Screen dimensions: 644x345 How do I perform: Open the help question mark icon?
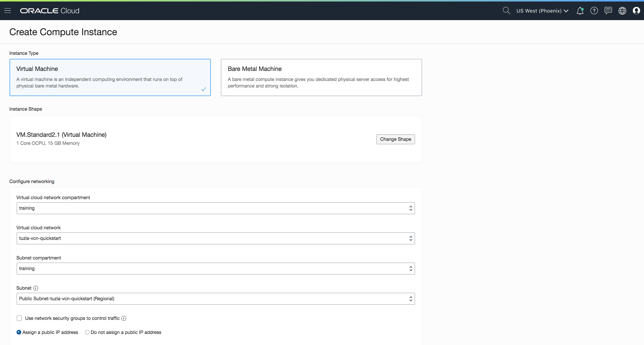click(594, 11)
